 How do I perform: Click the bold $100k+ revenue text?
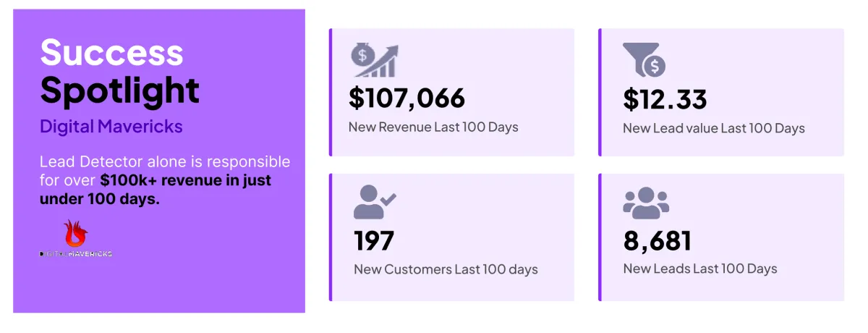[186, 180]
